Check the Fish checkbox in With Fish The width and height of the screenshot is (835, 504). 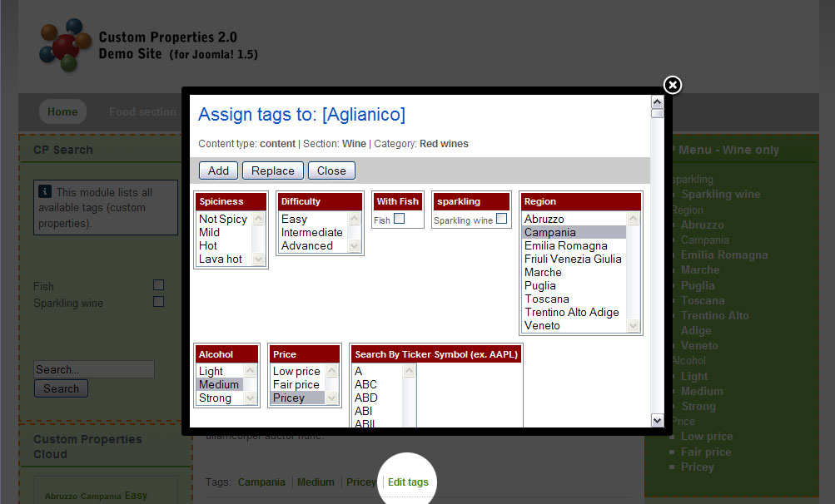400,219
